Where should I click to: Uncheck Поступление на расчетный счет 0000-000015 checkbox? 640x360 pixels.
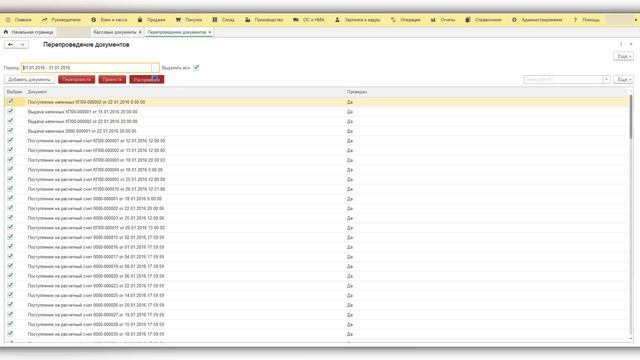click(x=10, y=237)
